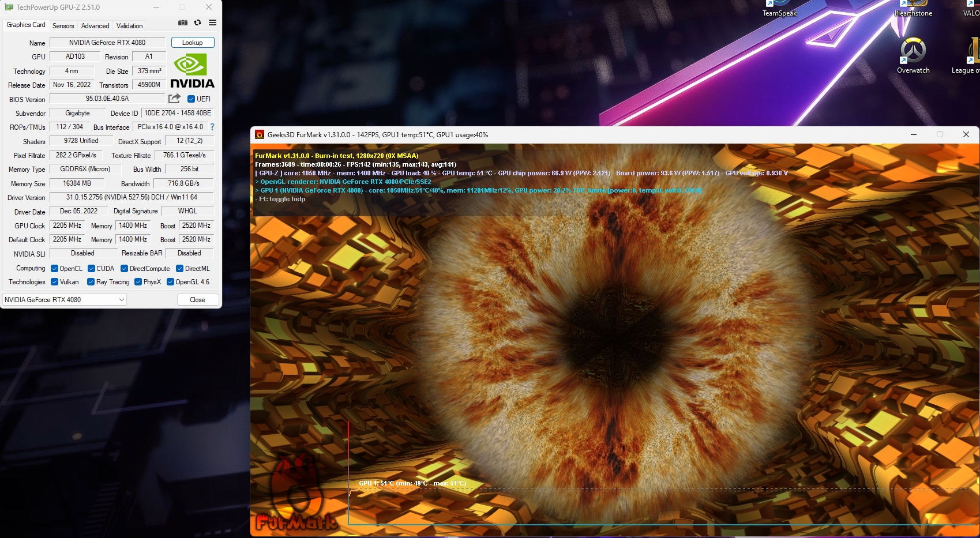Click the Bus Interface question mark icon
This screenshot has height=538, width=980.
click(212, 127)
